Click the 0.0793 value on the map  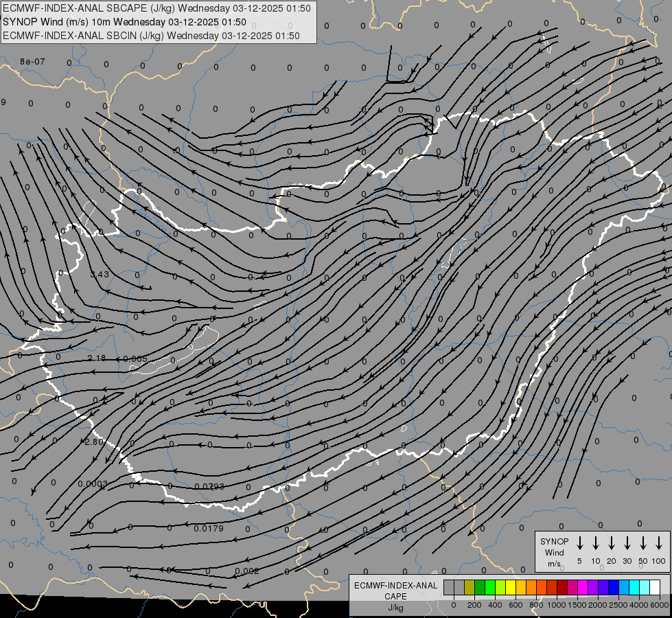[x=209, y=486]
